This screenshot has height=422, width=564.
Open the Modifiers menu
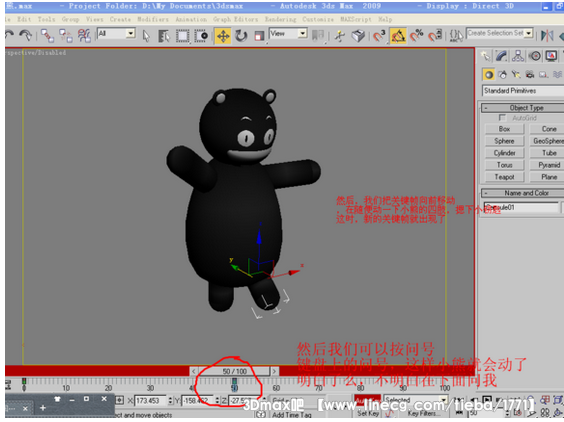[153, 19]
